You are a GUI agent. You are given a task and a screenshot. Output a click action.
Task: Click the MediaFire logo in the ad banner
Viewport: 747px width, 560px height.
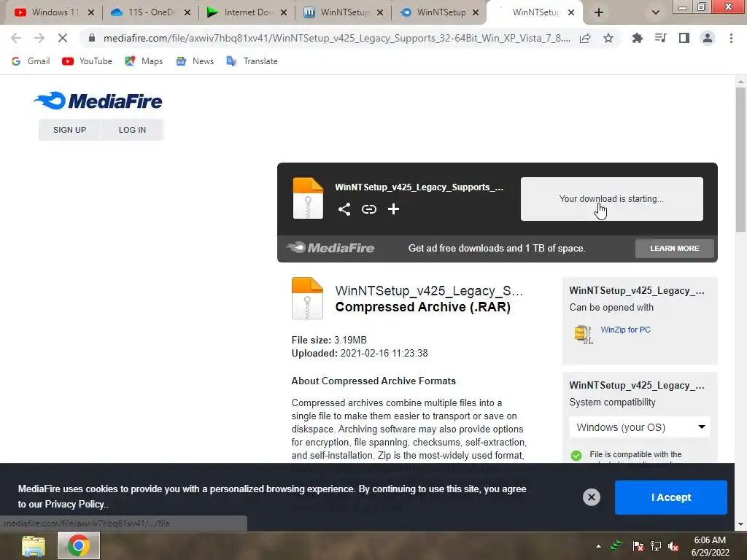(330, 248)
